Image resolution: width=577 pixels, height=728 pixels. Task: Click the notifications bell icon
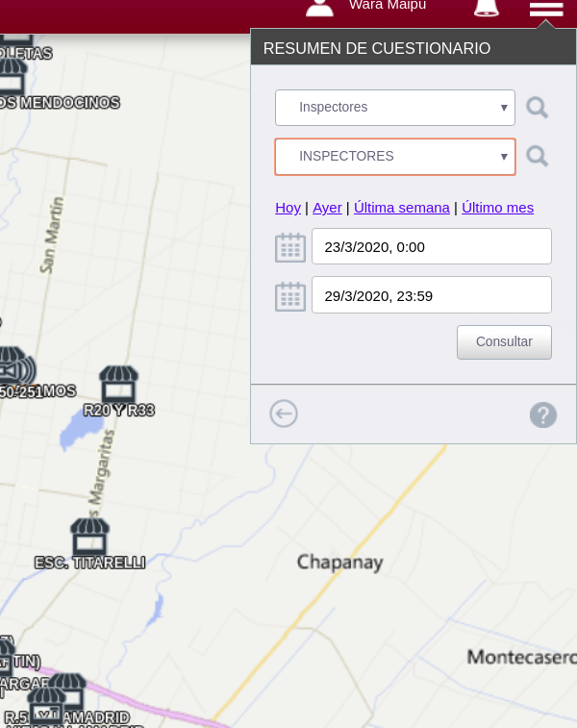[x=487, y=8]
